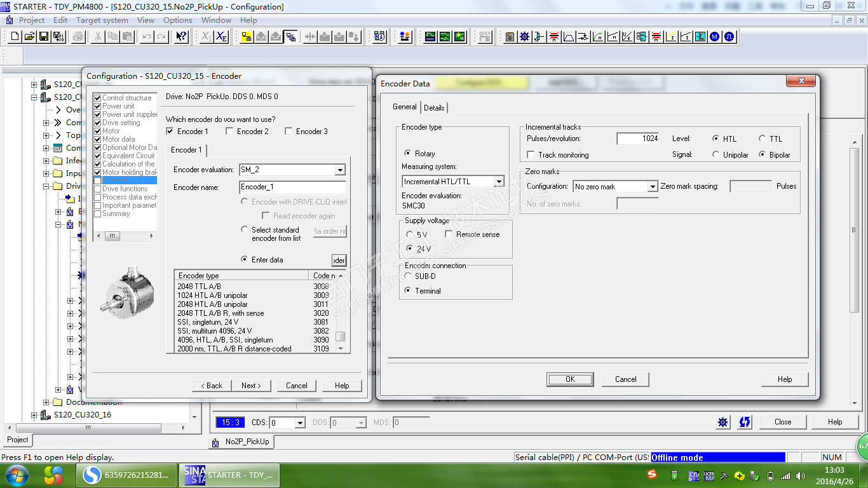
Task: Click the colorful pinned taskbar app icon
Action: tap(53, 475)
